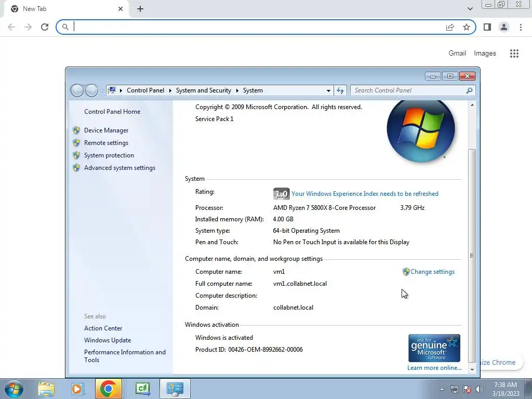Open Windows Media Player from taskbar
The height and width of the screenshot is (399, 532).
(x=77, y=389)
